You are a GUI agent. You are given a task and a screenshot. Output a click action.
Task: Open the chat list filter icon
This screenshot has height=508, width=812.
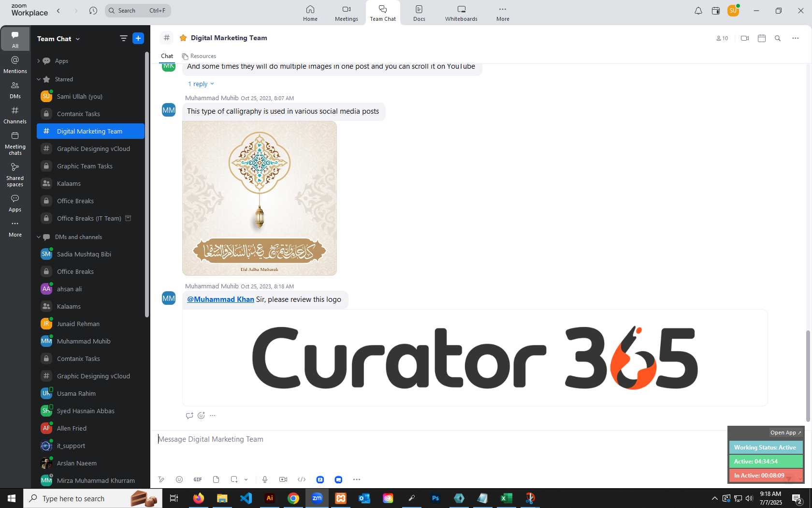point(123,38)
